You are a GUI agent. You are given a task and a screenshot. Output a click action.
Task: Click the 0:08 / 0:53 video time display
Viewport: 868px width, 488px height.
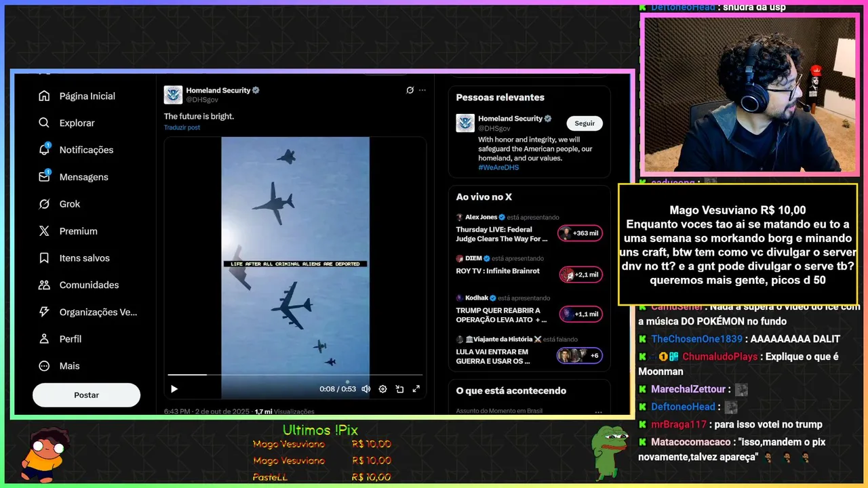[x=338, y=389]
